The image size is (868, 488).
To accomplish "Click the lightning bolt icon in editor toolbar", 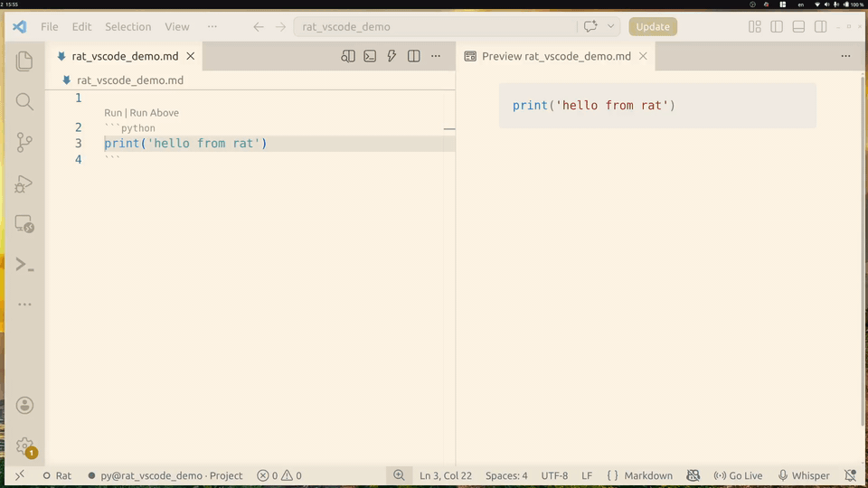I will tap(392, 56).
